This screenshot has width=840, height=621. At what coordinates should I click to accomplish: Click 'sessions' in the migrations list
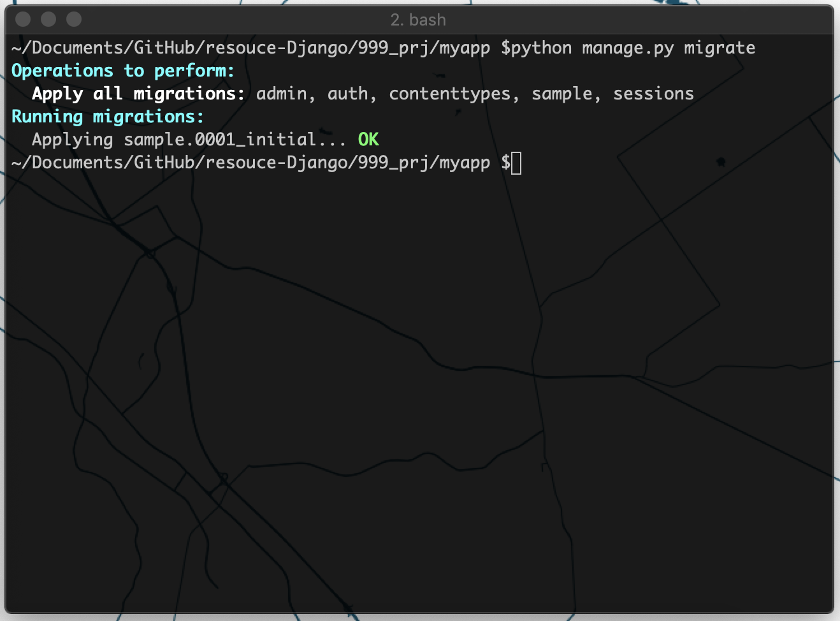[653, 94]
